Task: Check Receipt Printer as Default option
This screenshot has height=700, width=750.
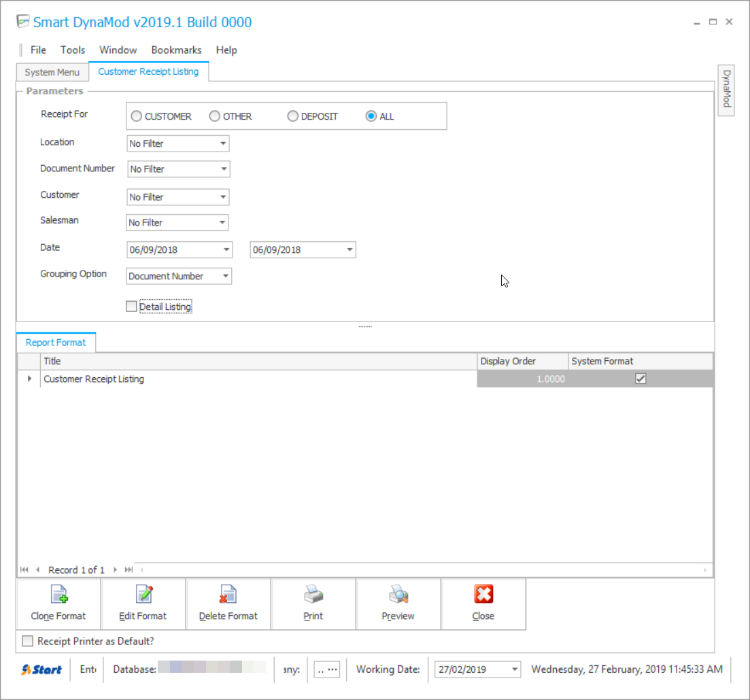Action: tap(28, 641)
